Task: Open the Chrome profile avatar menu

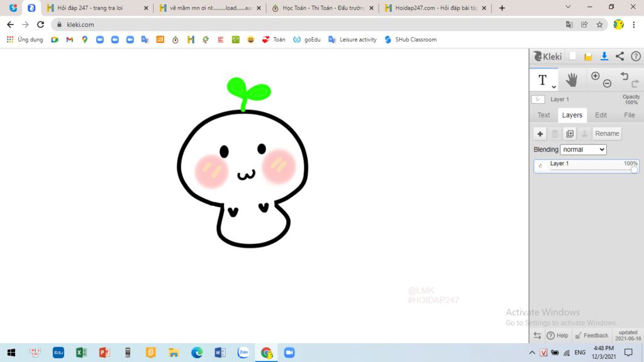Action: 619,25
